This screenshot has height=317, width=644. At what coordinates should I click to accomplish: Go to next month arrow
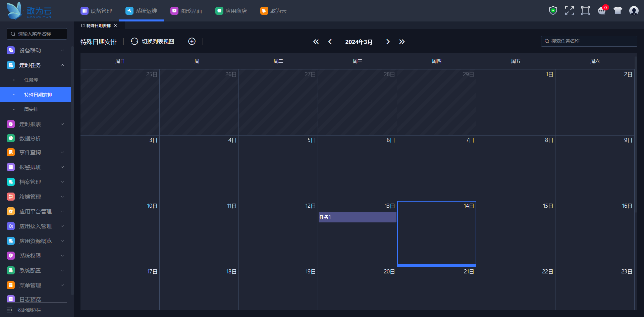pos(388,42)
